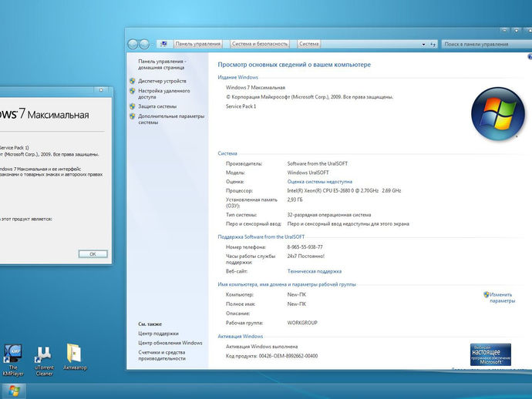The height and width of the screenshot is (399, 532).
Task: Close the About Windows dialog
Action: tap(101, 90)
